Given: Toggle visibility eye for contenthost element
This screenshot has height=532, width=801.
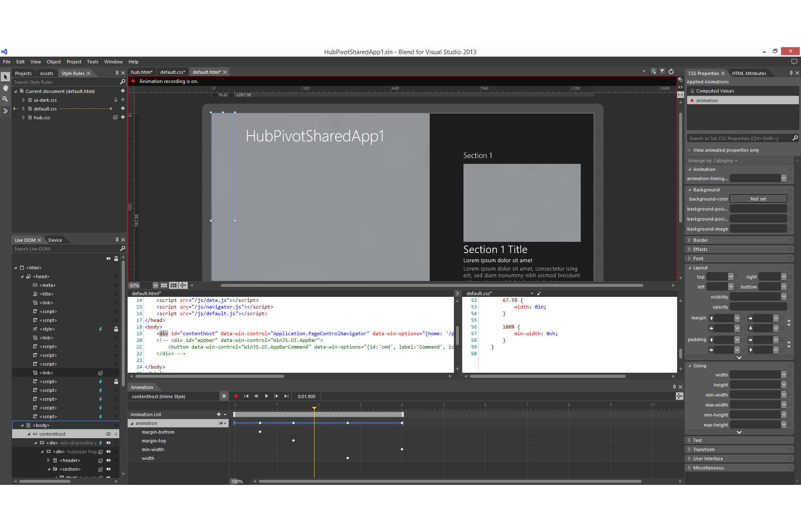Looking at the screenshot, I should tap(108, 434).
